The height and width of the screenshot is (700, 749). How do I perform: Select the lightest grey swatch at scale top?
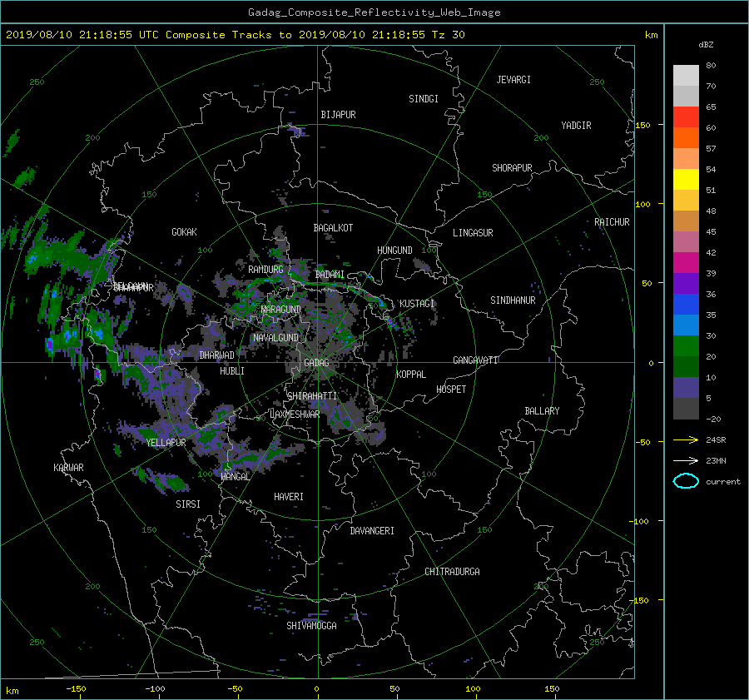pos(686,75)
